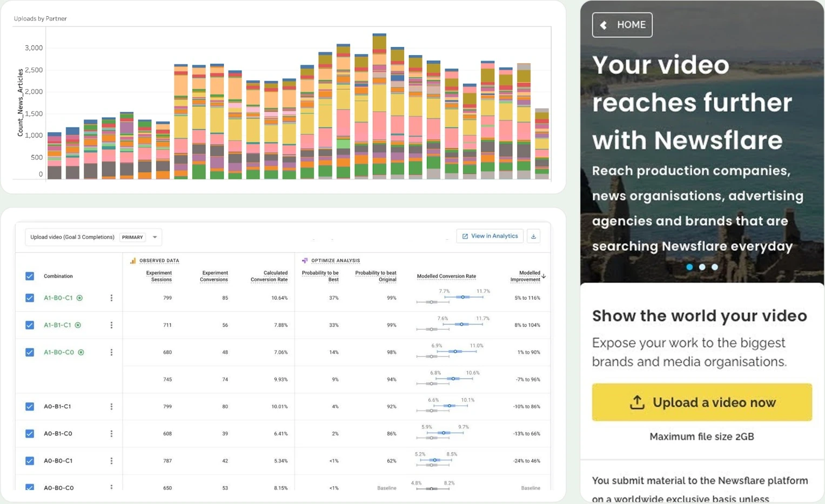Go back using the HOME button
Viewport: 825px width, 504px height.
pyautogui.click(x=622, y=25)
